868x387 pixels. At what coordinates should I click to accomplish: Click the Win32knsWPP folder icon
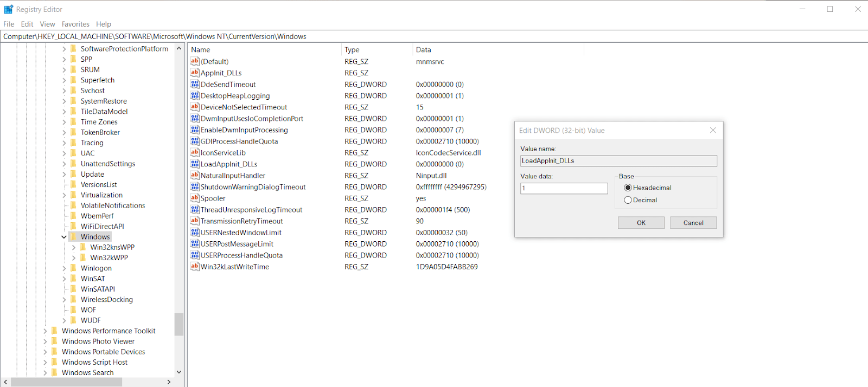[83, 247]
